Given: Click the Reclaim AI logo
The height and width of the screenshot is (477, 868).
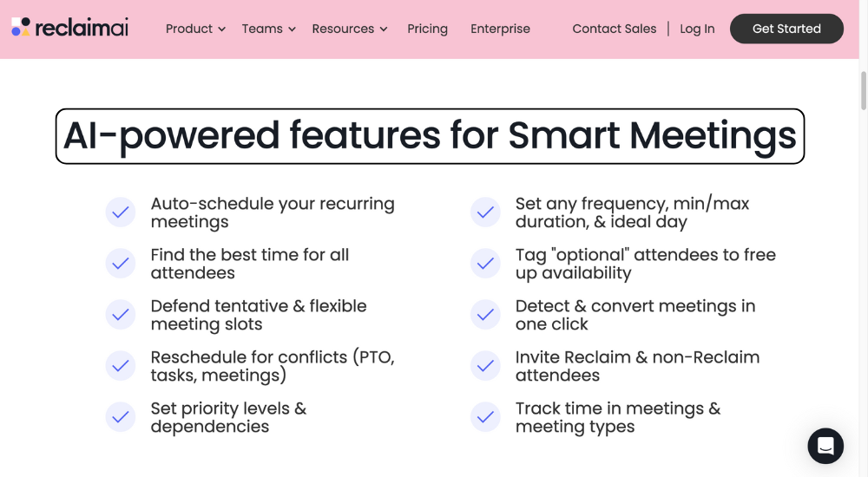Looking at the screenshot, I should click(69, 27).
